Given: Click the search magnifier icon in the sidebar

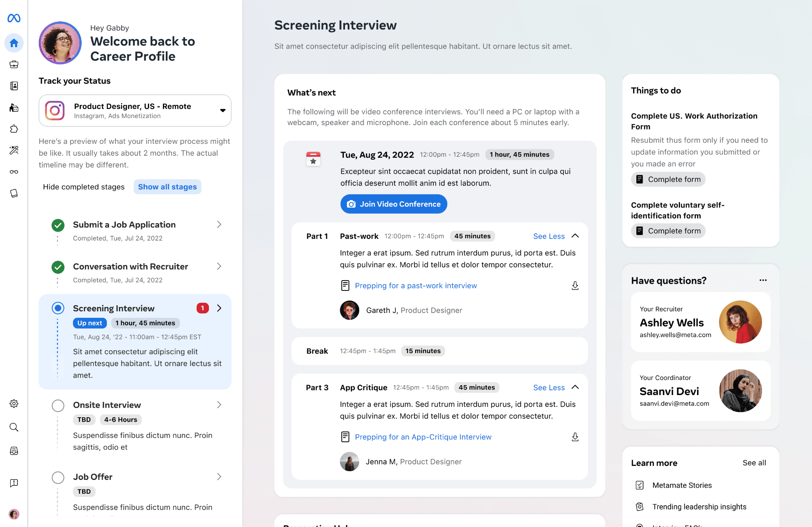Looking at the screenshot, I should click(x=14, y=427).
